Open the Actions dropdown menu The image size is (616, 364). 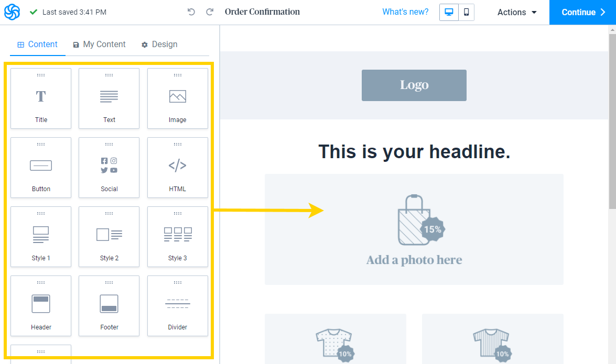(x=517, y=12)
